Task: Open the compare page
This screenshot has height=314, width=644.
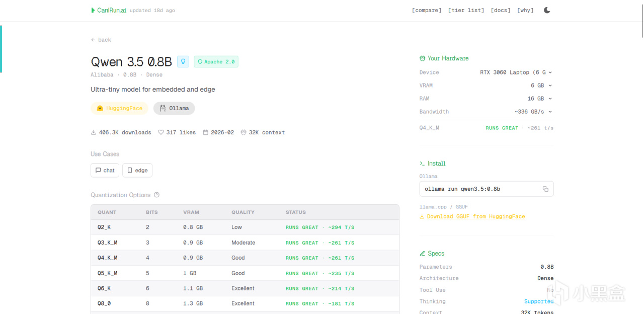Action: [427, 10]
